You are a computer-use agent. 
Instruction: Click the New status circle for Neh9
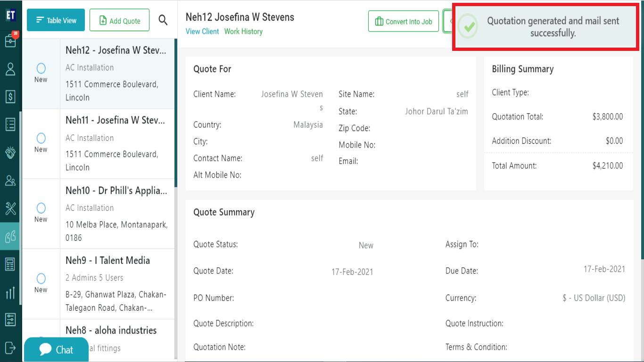coord(41,278)
